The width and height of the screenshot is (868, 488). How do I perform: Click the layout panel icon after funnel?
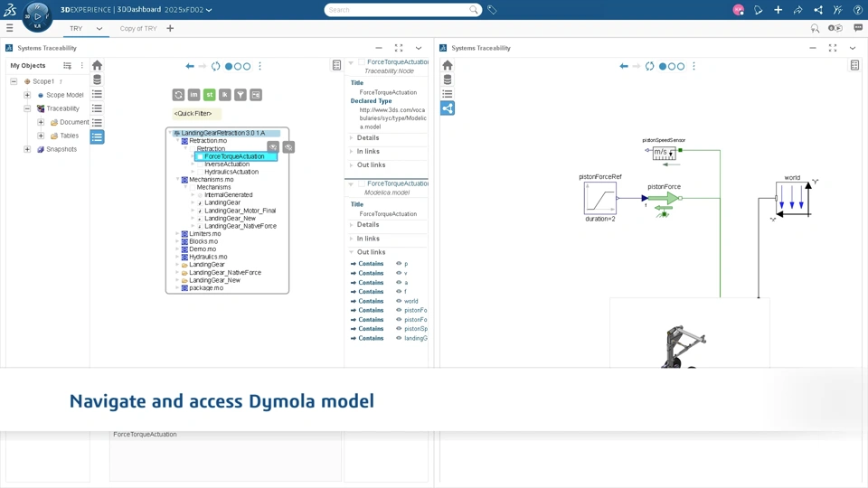click(x=256, y=95)
